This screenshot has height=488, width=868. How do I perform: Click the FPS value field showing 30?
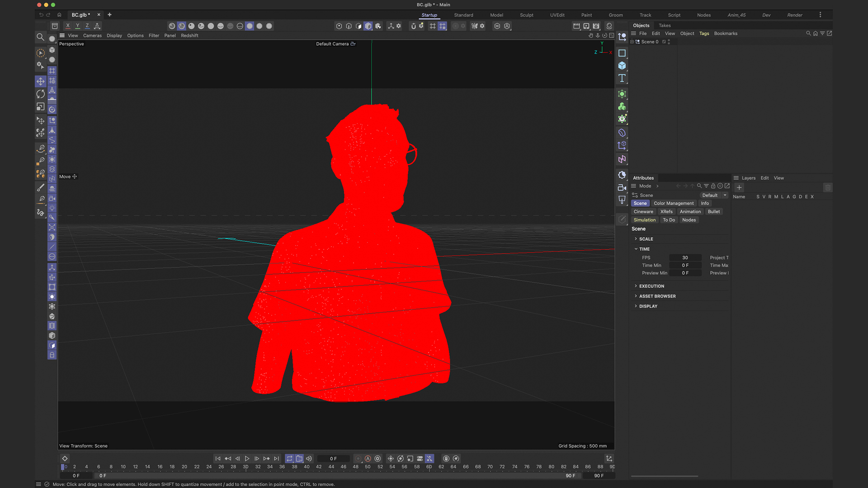click(685, 258)
